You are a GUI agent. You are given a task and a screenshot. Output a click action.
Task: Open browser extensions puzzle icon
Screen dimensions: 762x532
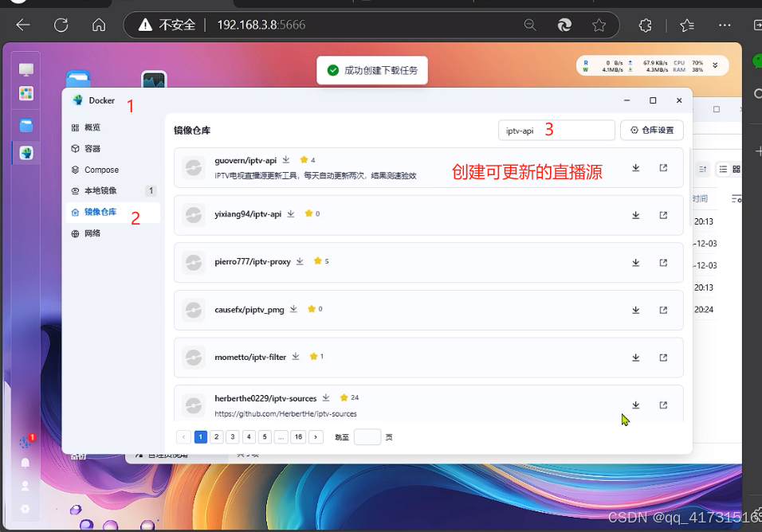(x=645, y=25)
